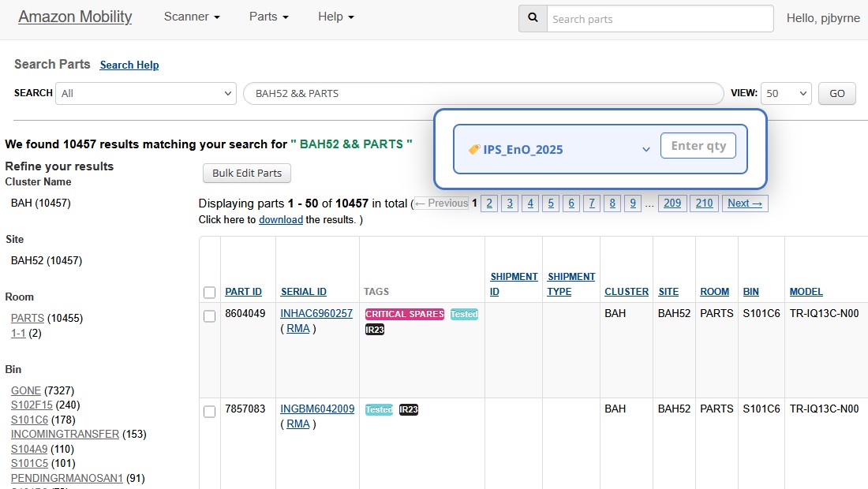Screen dimensions: 868x489
Task: Click the tag icon beside IPS_EnO_2025
Action: 473,149
